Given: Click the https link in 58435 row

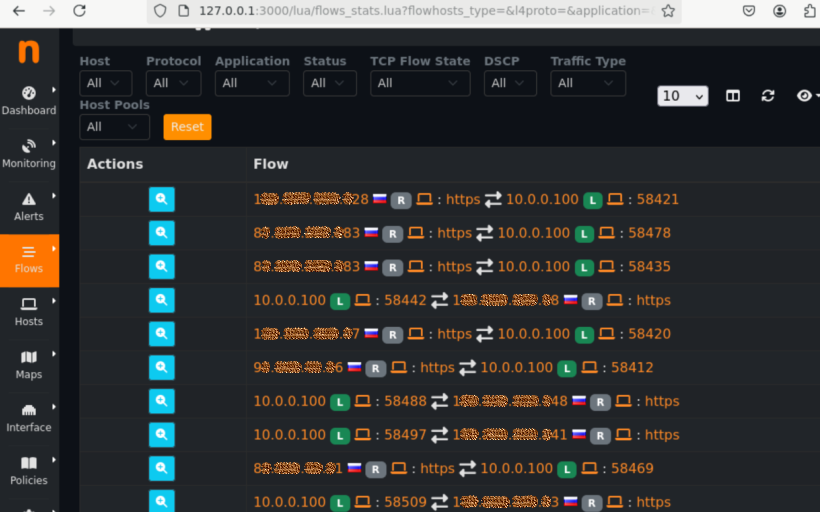Looking at the screenshot, I should coord(454,266).
